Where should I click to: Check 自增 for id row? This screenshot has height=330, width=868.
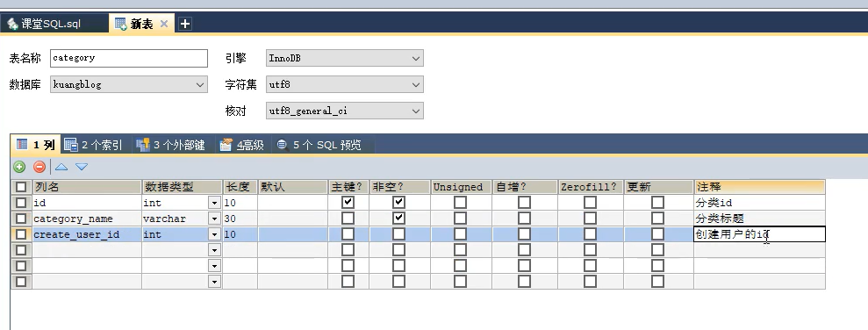point(524,203)
